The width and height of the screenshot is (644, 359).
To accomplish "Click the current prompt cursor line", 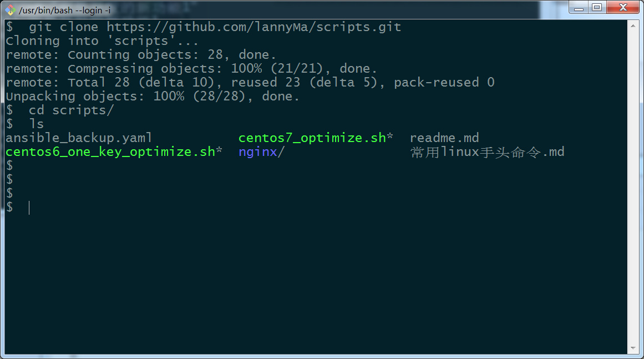I will coord(18,208).
